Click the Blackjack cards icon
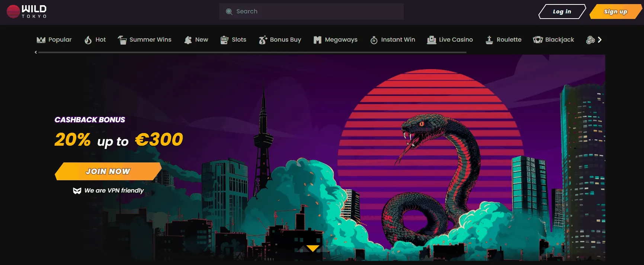The width and height of the screenshot is (644, 265). 538,40
